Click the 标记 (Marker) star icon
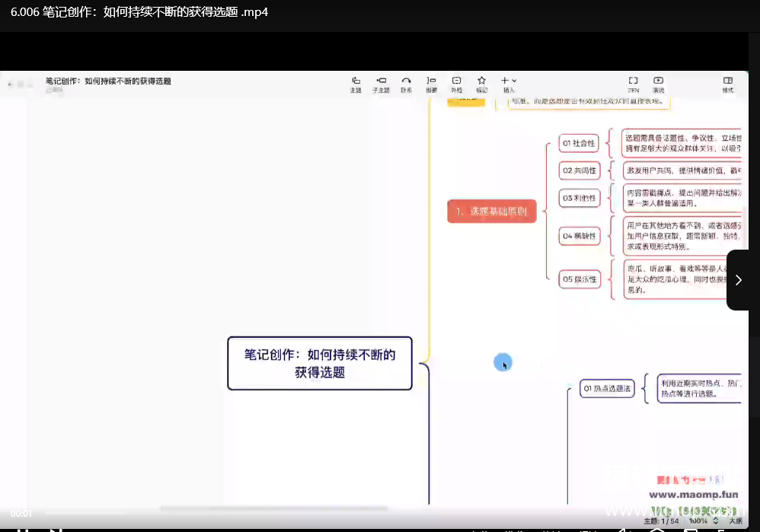The height and width of the screenshot is (532, 760). tap(481, 83)
